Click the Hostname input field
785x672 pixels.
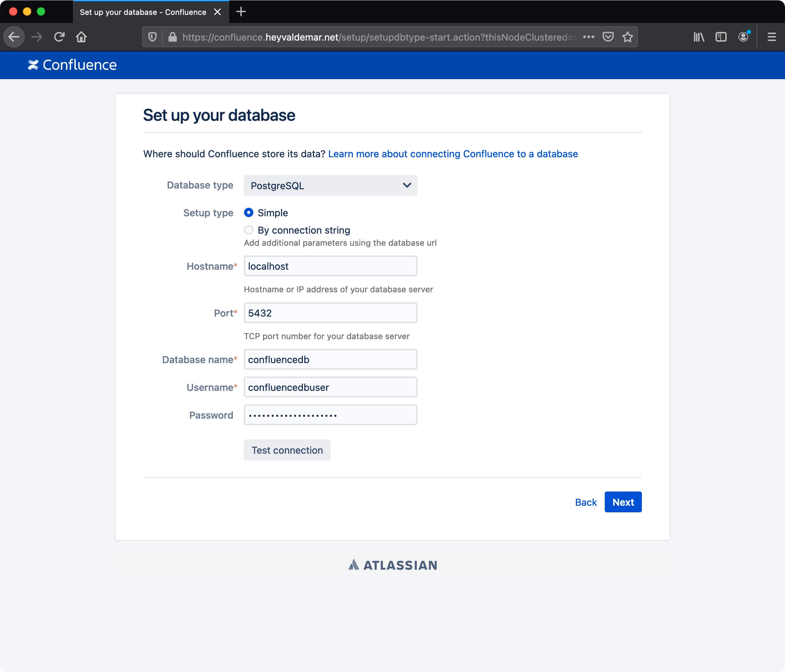(330, 266)
